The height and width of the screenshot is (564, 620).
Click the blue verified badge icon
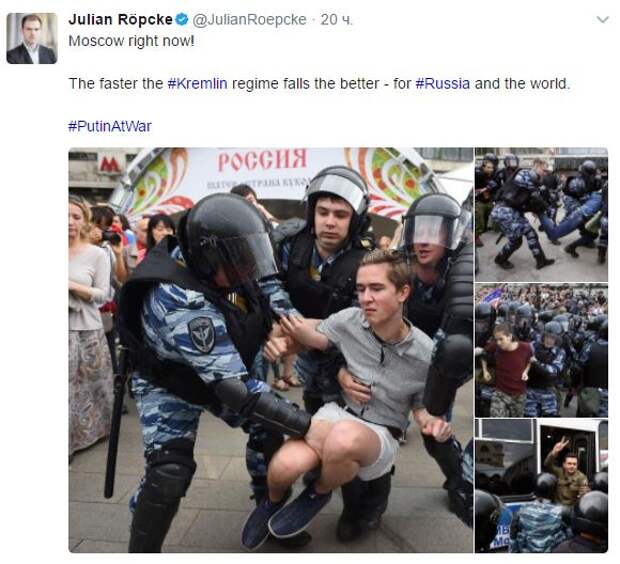pos(181,19)
